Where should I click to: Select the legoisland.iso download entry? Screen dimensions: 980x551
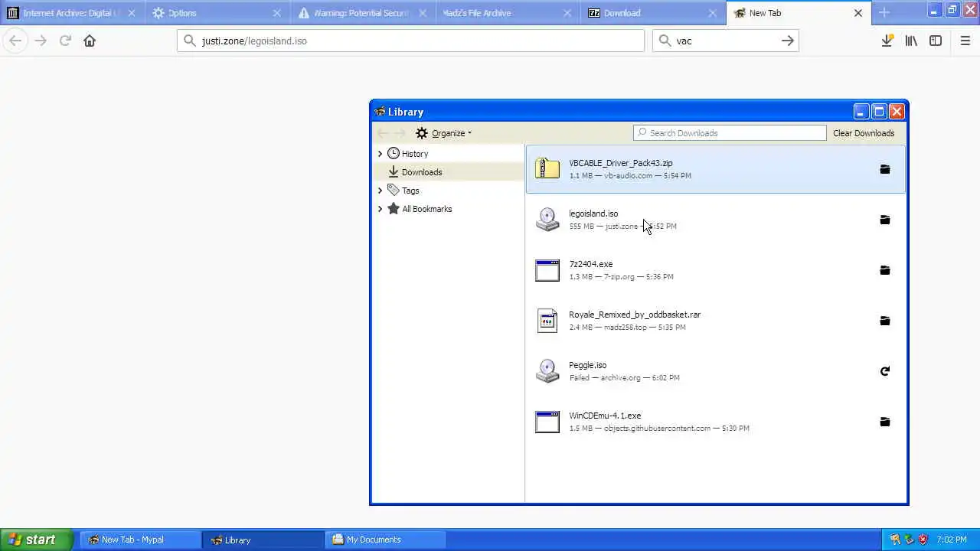[x=715, y=220]
